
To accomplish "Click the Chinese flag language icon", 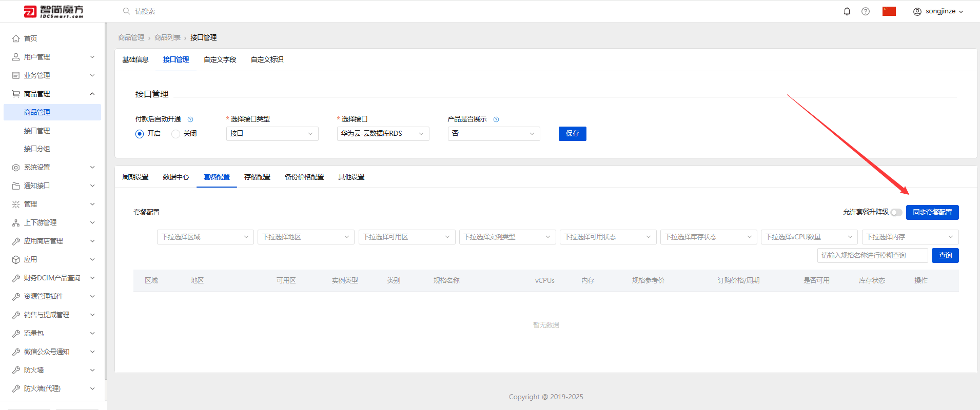I will pyautogui.click(x=889, y=11).
